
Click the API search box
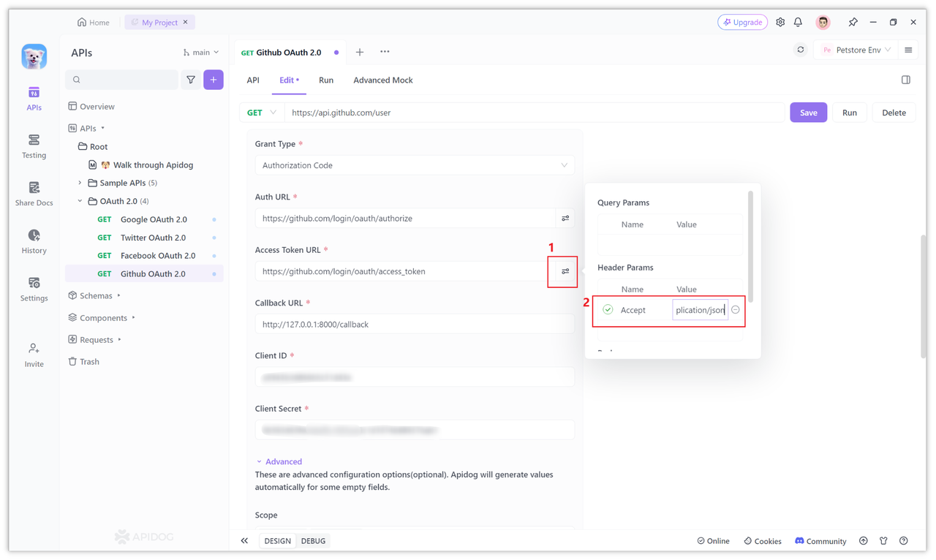(122, 80)
